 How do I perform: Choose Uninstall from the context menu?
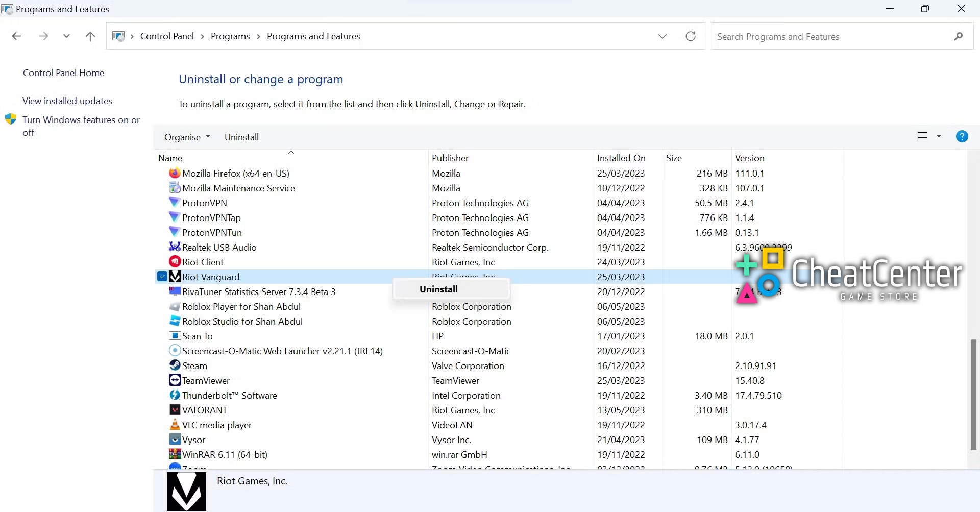coord(438,289)
